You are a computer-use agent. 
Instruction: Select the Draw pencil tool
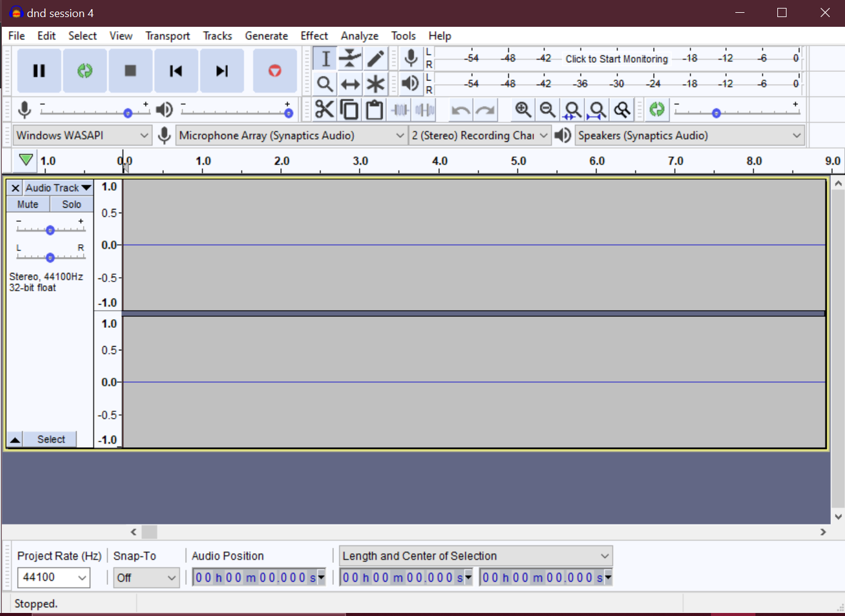pyautogui.click(x=375, y=58)
